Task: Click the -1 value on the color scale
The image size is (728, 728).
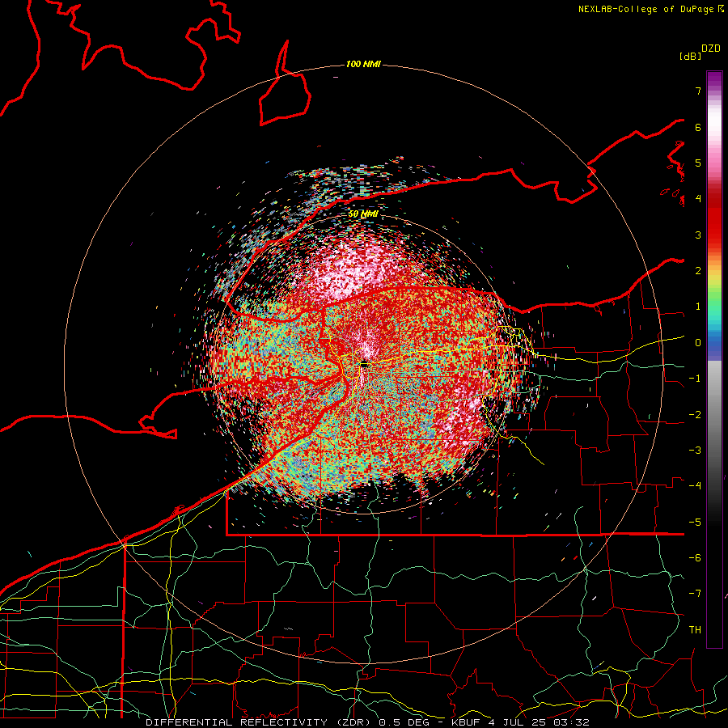Action: coord(695,379)
